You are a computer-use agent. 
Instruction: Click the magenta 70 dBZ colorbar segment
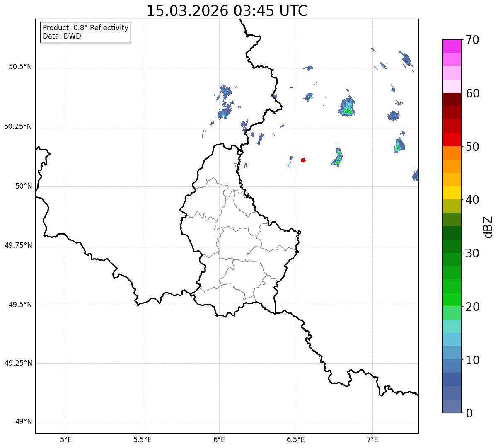tap(452, 46)
